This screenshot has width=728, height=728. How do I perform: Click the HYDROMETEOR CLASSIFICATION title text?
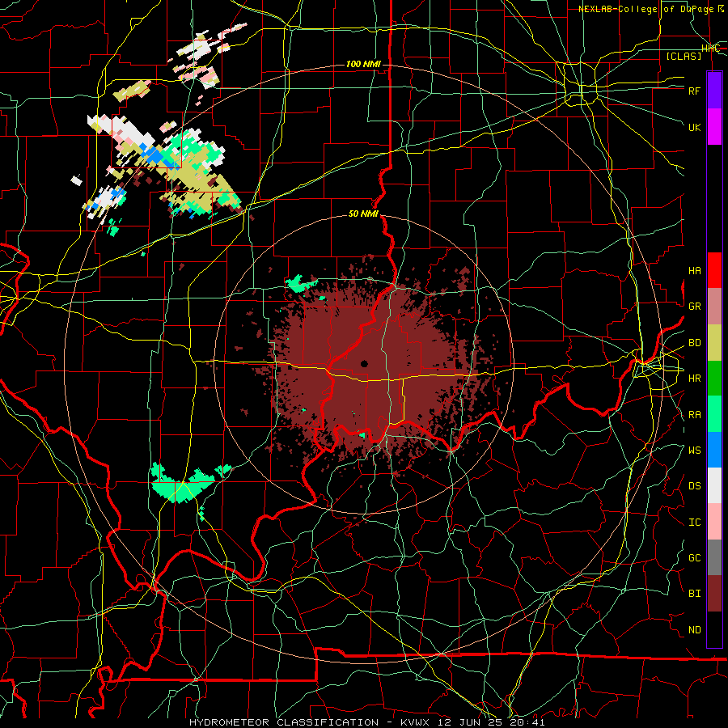coord(284,722)
